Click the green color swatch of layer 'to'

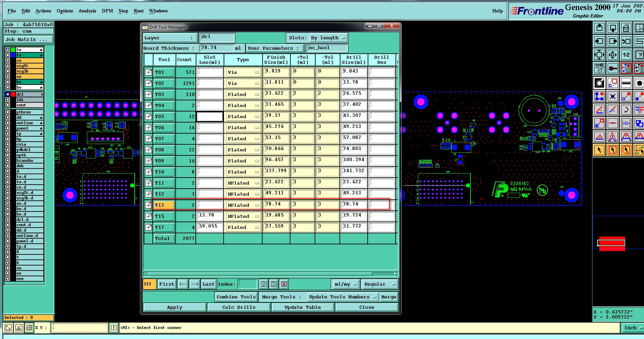13,50
